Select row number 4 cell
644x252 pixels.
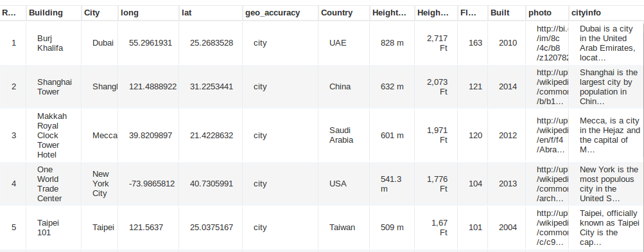(13, 184)
